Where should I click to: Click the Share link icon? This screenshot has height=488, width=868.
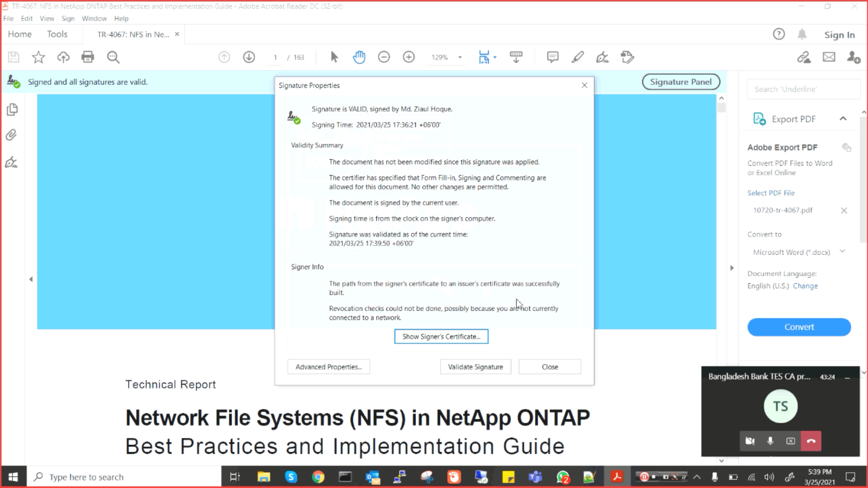tap(804, 57)
